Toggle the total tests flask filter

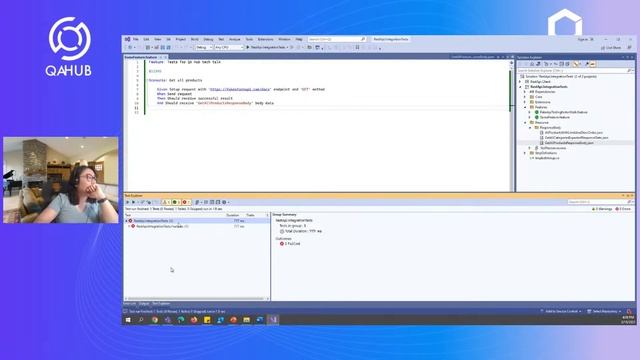point(166,202)
